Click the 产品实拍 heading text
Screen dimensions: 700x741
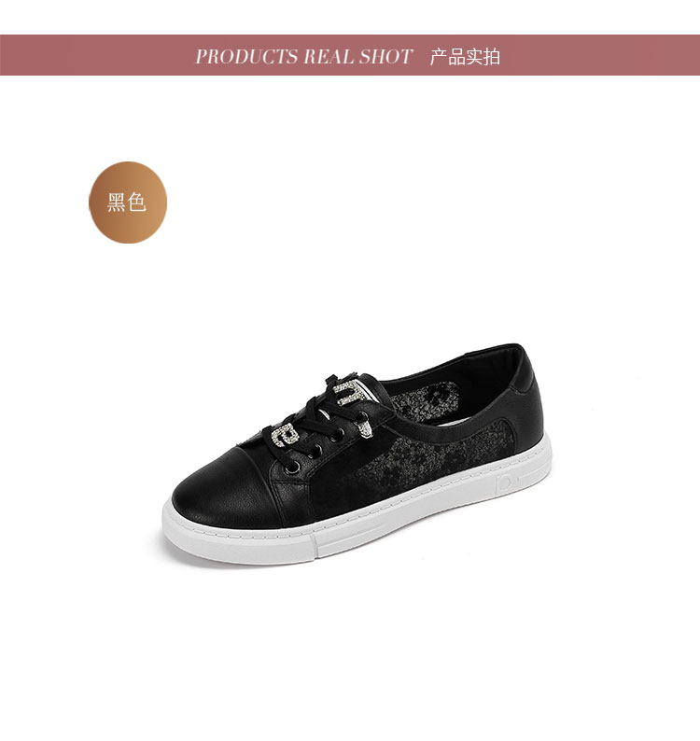(465, 56)
